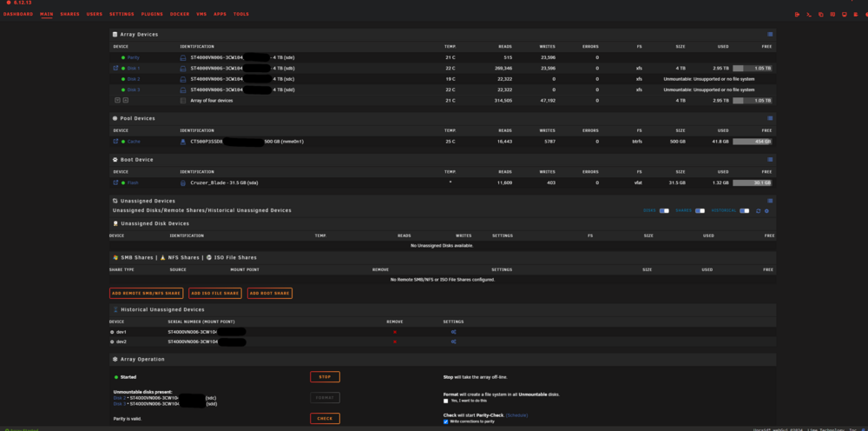The image size is (868, 431).
Task: Remove historical device dev1 with red X
Action: tap(395, 332)
